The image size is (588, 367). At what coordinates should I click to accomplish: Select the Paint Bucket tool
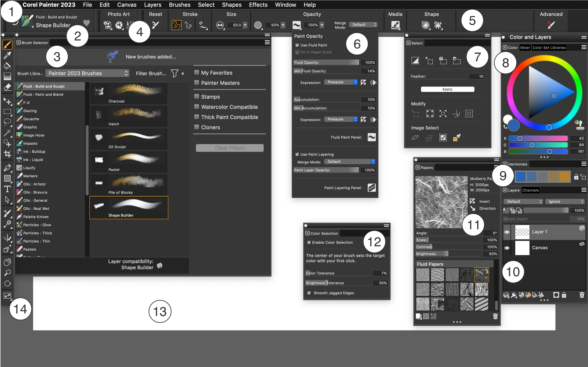pyautogui.click(x=7, y=66)
